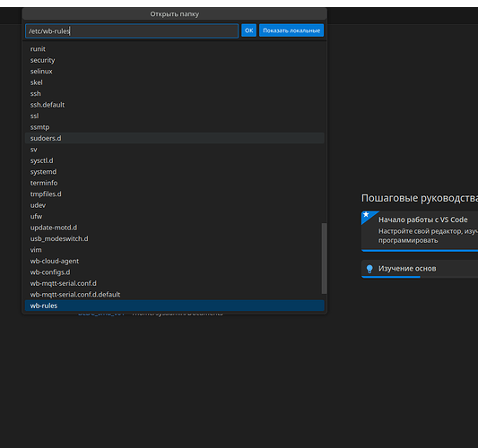Open the ssh folder entry
Image resolution: width=478 pixels, height=448 pixels.
[174, 93]
